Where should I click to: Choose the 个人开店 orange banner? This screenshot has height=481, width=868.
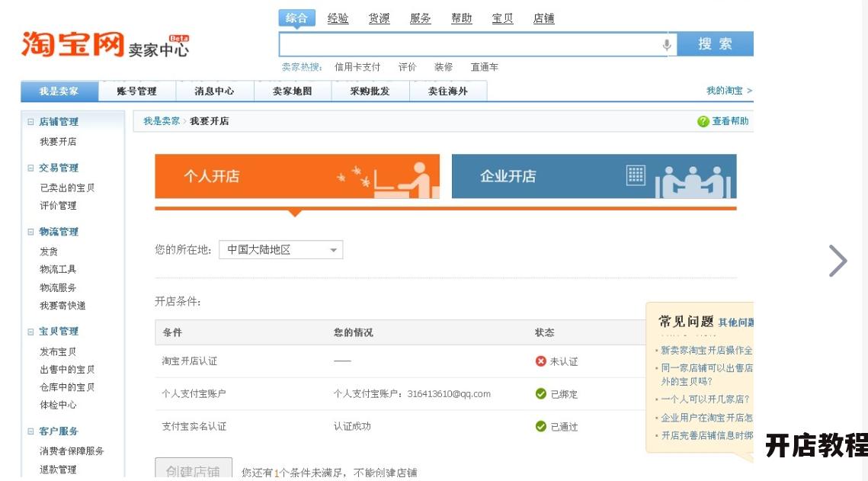pyautogui.click(x=297, y=176)
